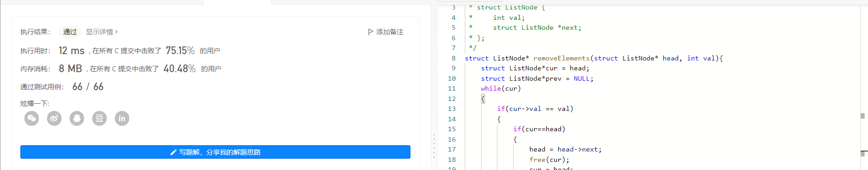868x170 pixels.
Task: Click the 75.15% runtime percentile
Action: tap(180, 51)
